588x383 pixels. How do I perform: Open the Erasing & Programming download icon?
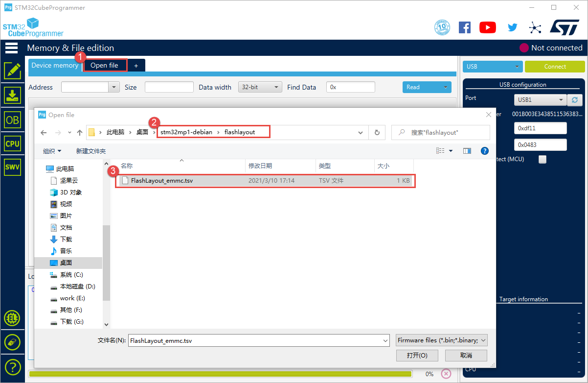[12, 96]
